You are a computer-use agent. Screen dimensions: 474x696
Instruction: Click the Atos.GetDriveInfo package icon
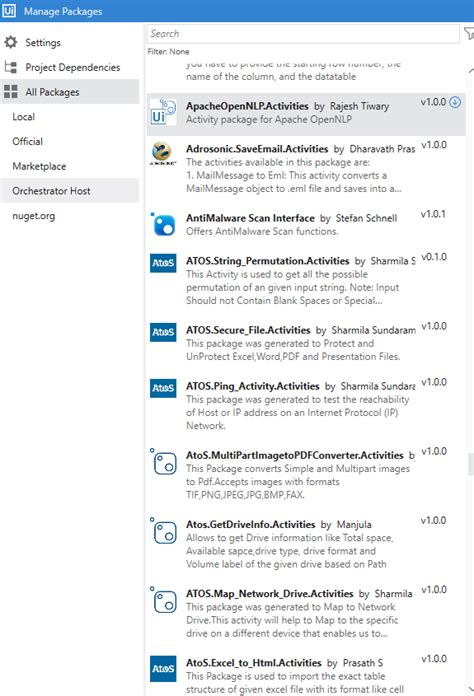[x=163, y=532]
